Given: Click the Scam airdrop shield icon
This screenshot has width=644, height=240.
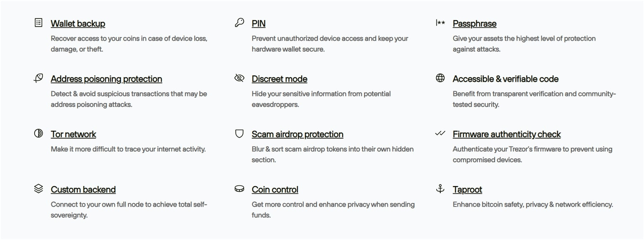Looking at the screenshot, I should [x=239, y=133].
